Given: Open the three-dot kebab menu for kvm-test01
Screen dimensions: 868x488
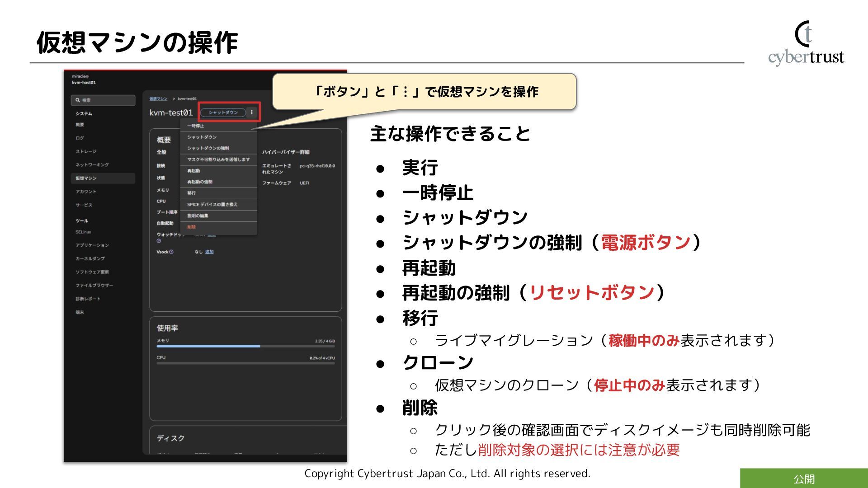Looking at the screenshot, I should coord(252,113).
